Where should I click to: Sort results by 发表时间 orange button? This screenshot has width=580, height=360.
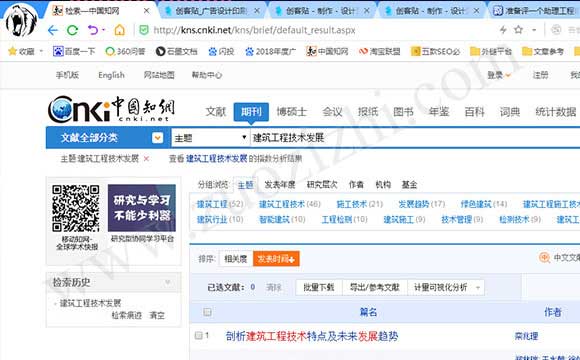tap(276, 259)
